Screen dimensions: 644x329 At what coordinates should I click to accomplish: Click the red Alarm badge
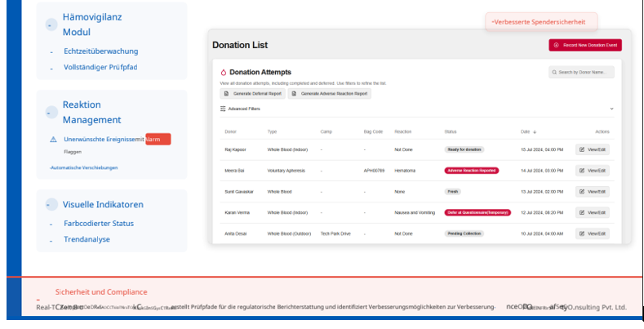pos(158,140)
